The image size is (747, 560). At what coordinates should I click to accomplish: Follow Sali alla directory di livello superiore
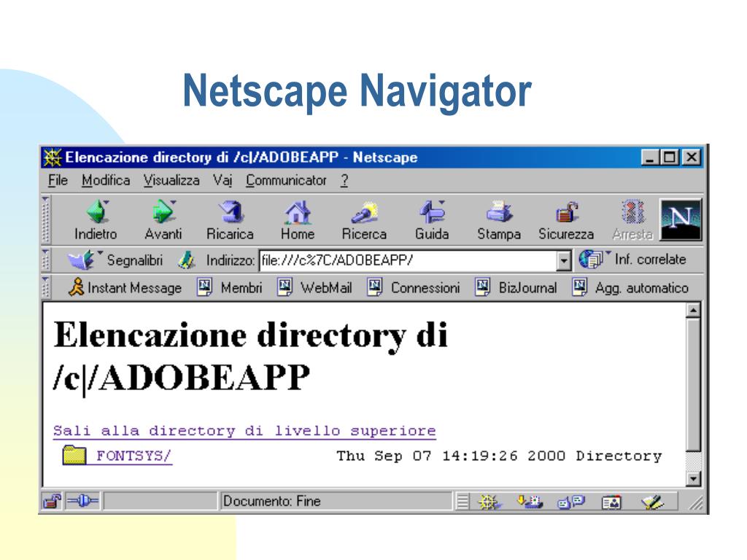(x=244, y=431)
